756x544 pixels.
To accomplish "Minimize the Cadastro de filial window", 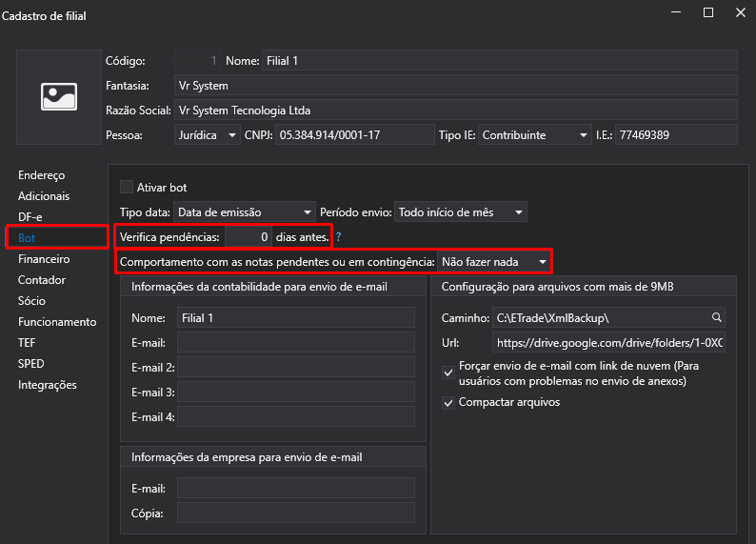I will (x=676, y=12).
